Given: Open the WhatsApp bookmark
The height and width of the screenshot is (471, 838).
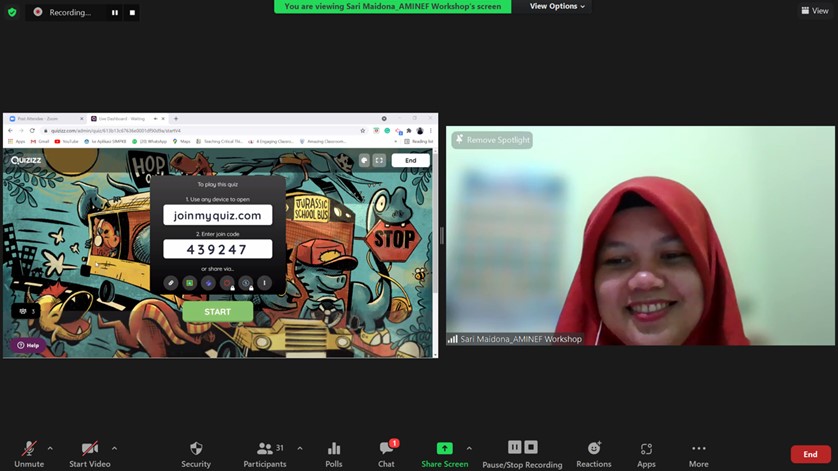Looking at the screenshot, I should click(x=150, y=142).
